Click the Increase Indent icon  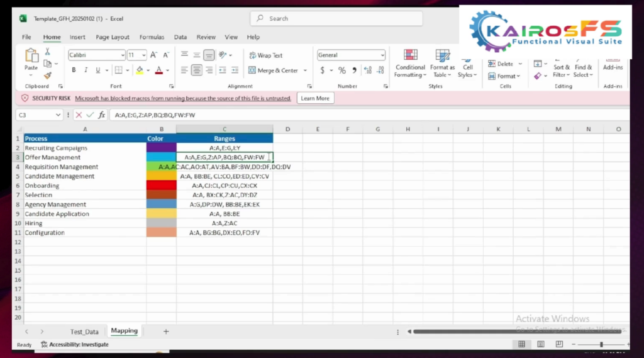click(x=235, y=70)
